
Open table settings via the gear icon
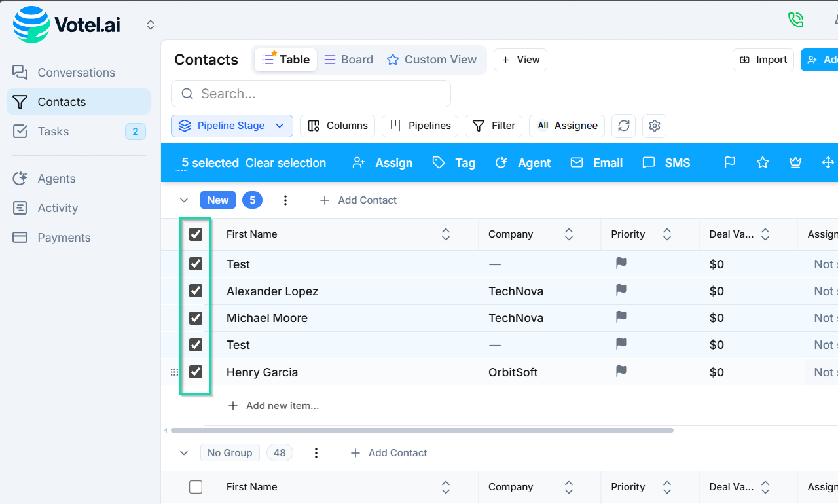point(654,126)
